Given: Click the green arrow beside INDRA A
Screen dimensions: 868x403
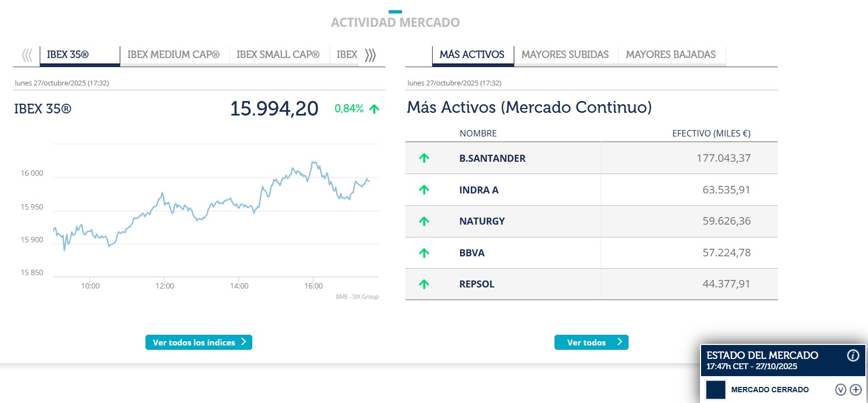Looking at the screenshot, I should (424, 190).
